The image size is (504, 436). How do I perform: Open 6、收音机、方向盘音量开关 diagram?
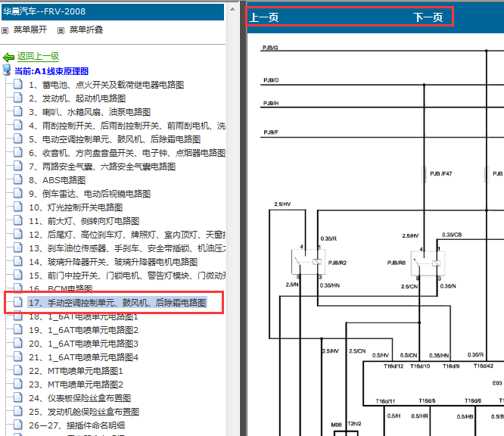[127, 153]
